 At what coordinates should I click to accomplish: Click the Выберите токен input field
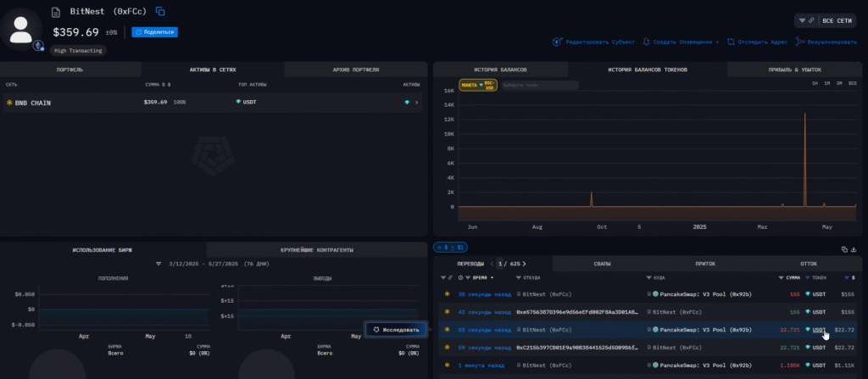[540, 86]
